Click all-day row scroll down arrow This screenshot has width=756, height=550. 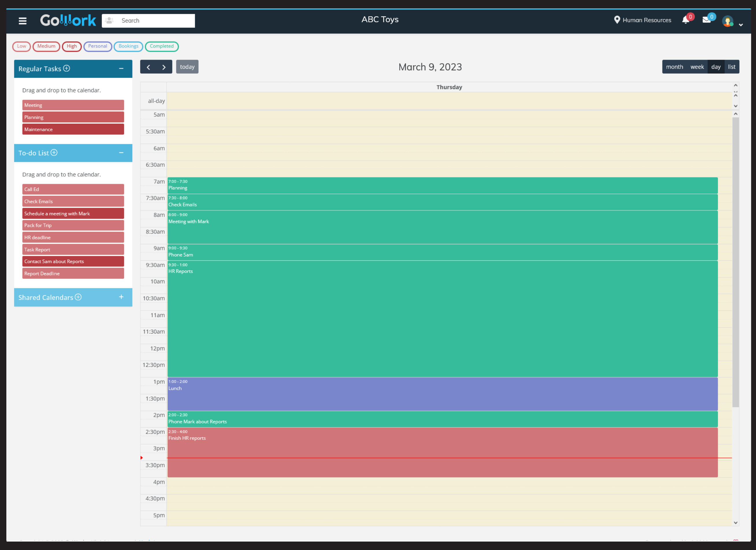[735, 106]
